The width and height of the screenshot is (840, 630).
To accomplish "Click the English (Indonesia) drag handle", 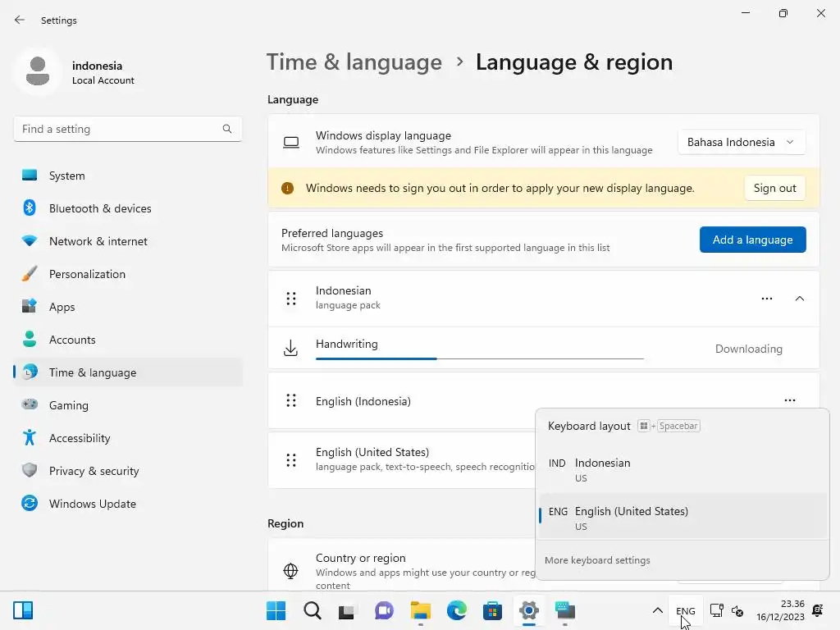I will (291, 400).
